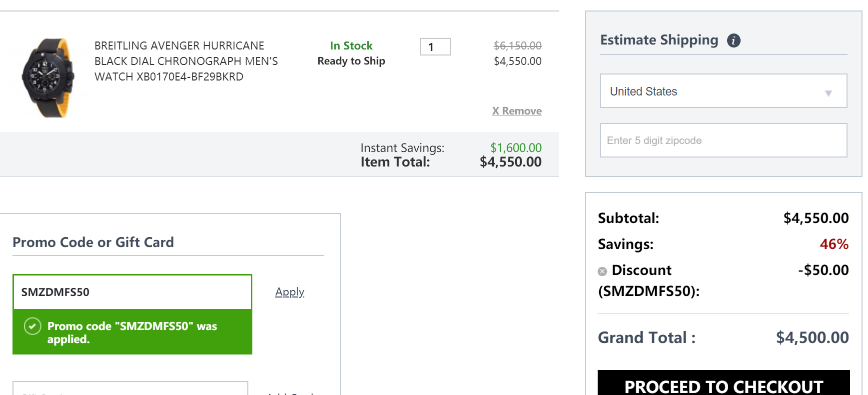Screen dimensions: 868x395
Task: Click the X Remove link
Action: pos(517,111)
